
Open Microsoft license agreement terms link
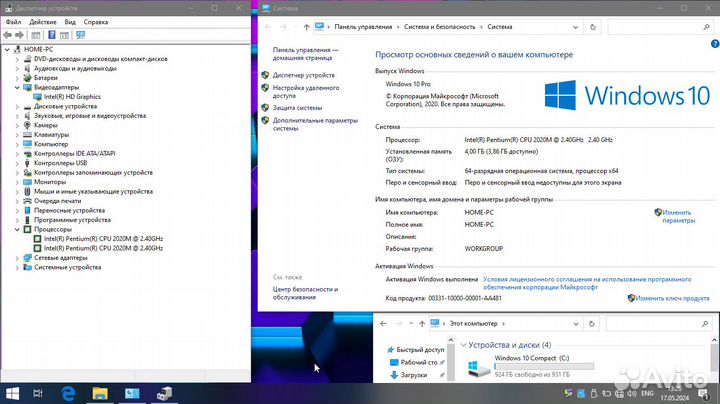(587, 283)
